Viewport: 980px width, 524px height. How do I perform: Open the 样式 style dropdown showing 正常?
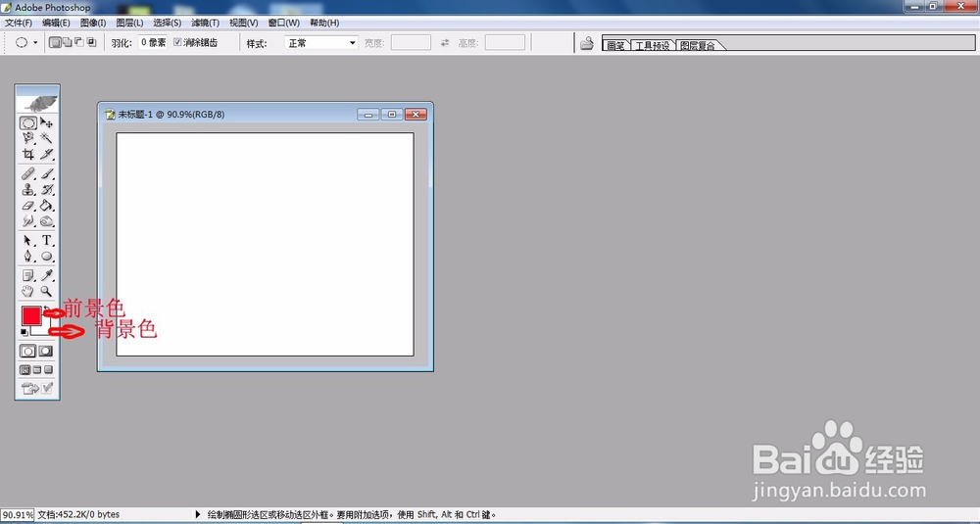(x=320, y=43)
